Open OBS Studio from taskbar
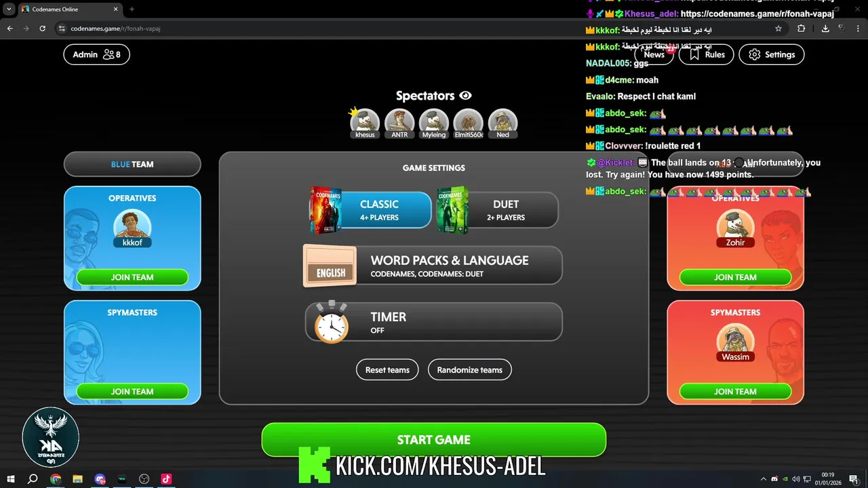The width and height of the screenshot is (868, 488). [x=144, y=479]
